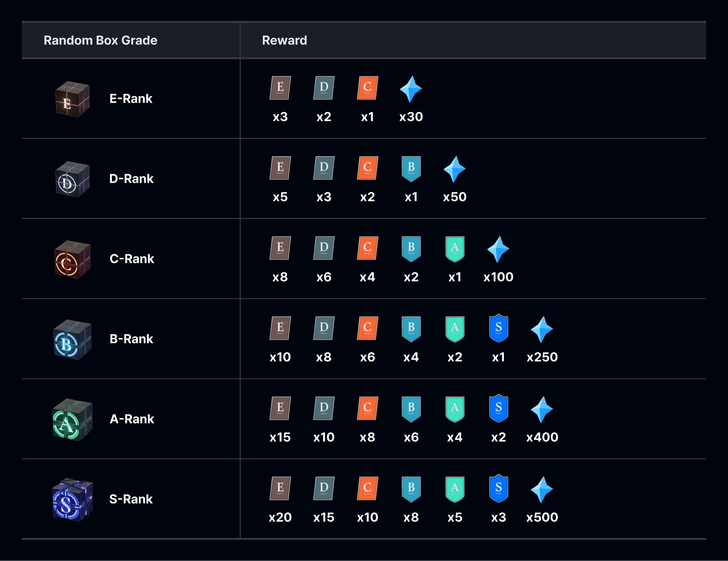Click the S shield badge in the B-Rank row
Viewport: 728px width, 561px height.
coord(498,328)
